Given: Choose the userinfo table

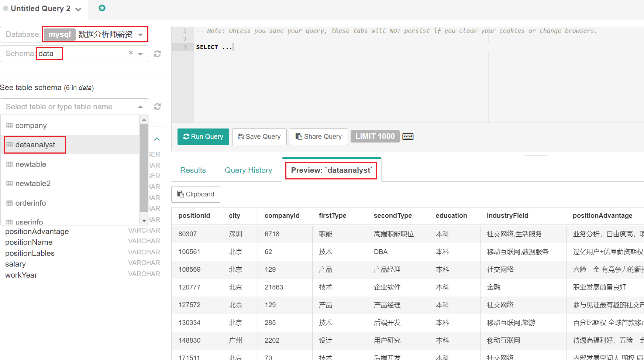Looking at the screenshot, I should point(70,221).
